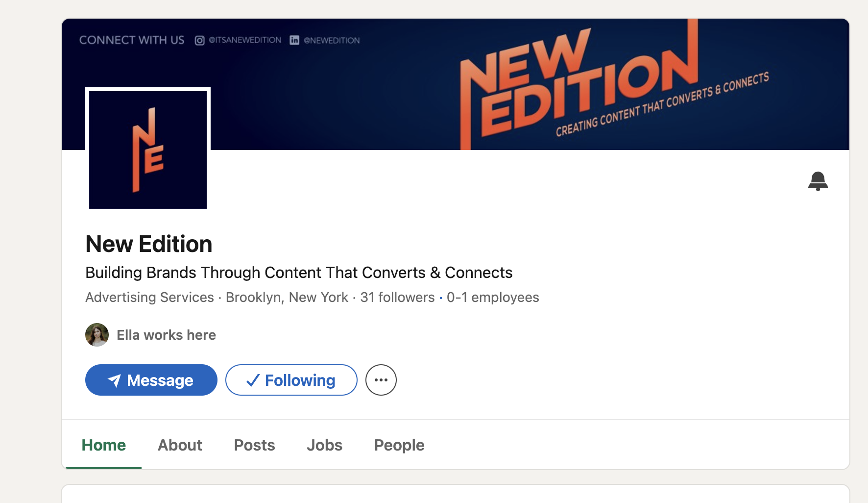Toggle the Following button to unfollow
Screen dimensions: 868x503
click(x=291, y=380)
